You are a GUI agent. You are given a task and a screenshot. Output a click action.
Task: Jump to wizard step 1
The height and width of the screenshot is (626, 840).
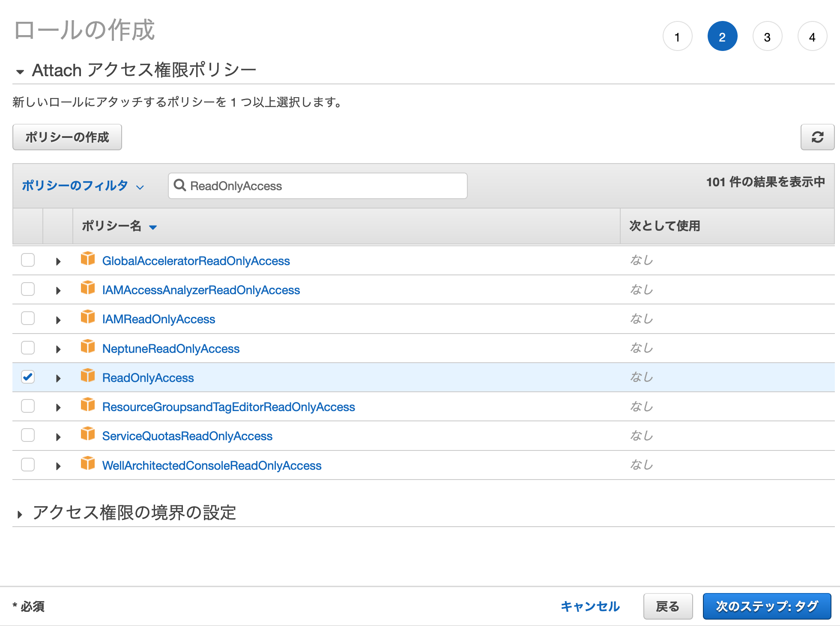[677, 37]
